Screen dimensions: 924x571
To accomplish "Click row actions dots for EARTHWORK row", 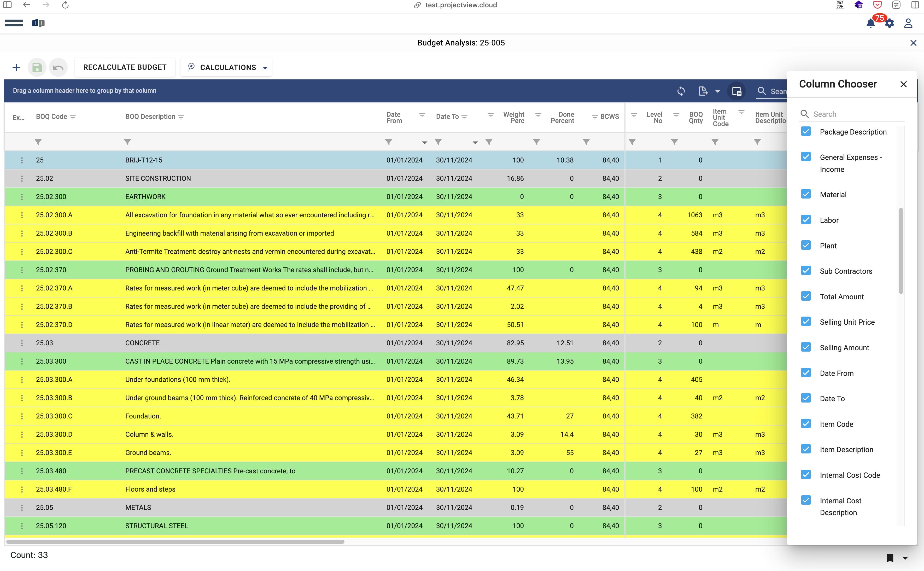I will click(x=22, y=197).
